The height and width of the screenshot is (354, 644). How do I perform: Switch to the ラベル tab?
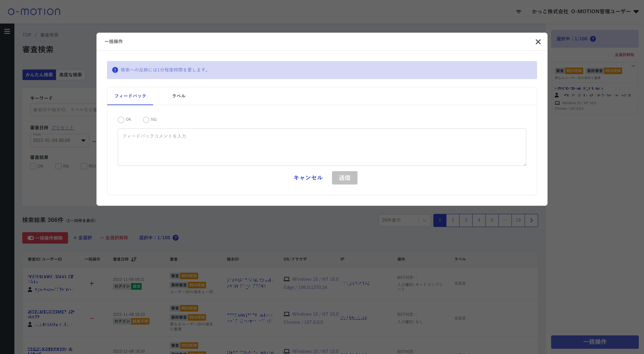(x=179, y=96)
